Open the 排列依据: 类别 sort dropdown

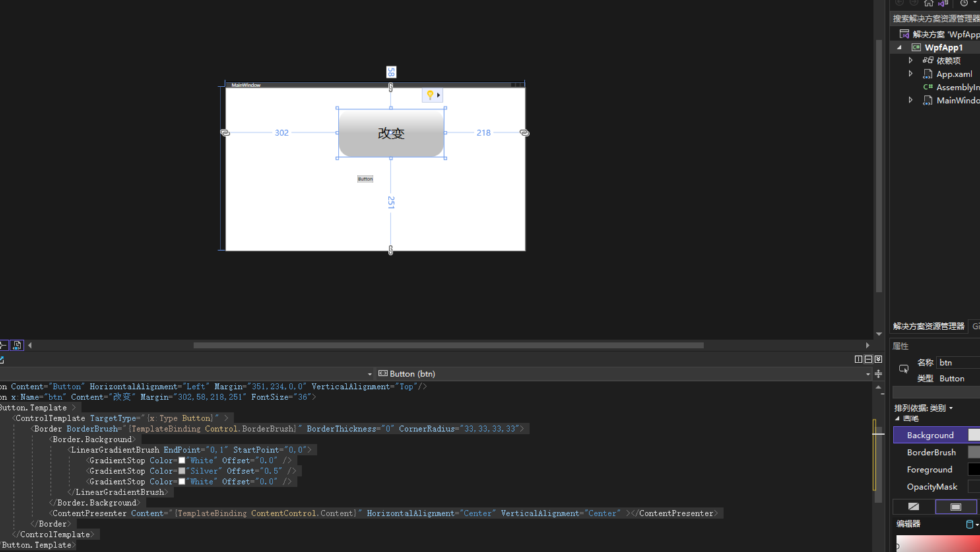[x=923, y=408]
